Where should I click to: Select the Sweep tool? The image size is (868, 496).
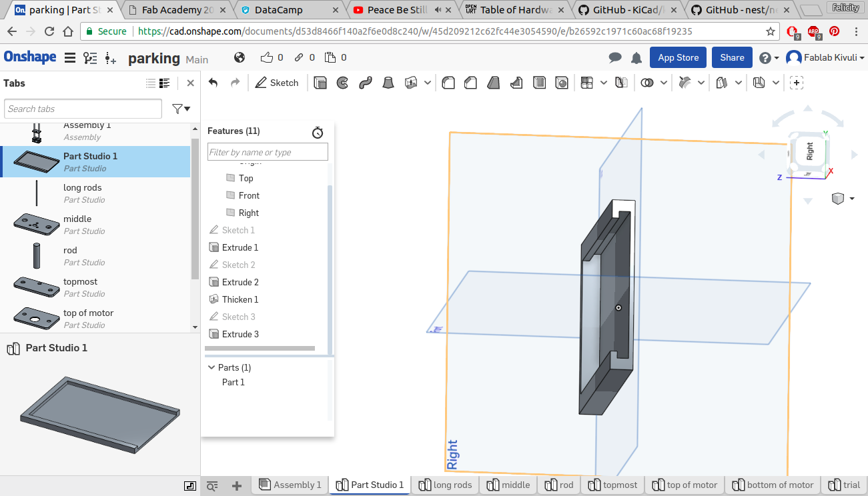pos(365,83)
